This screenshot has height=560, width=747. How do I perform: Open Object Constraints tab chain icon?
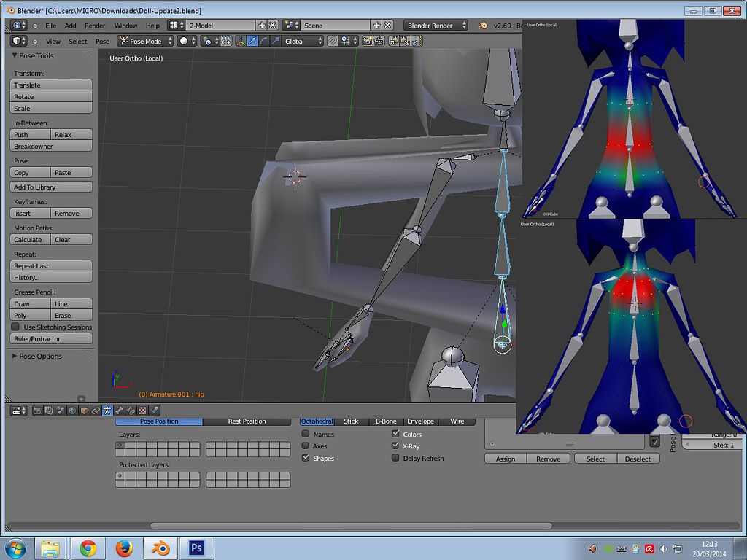click(x=96, y=411)
